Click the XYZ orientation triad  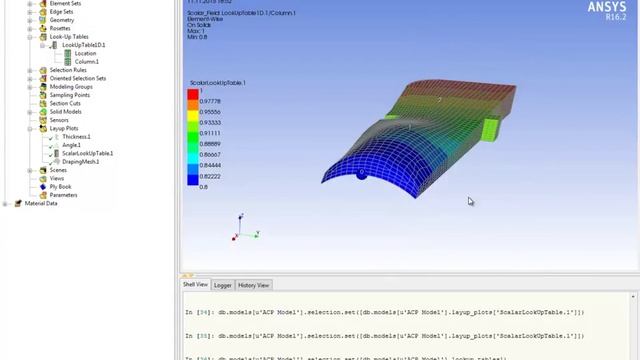pyautogui.click(x=246, y=228)
